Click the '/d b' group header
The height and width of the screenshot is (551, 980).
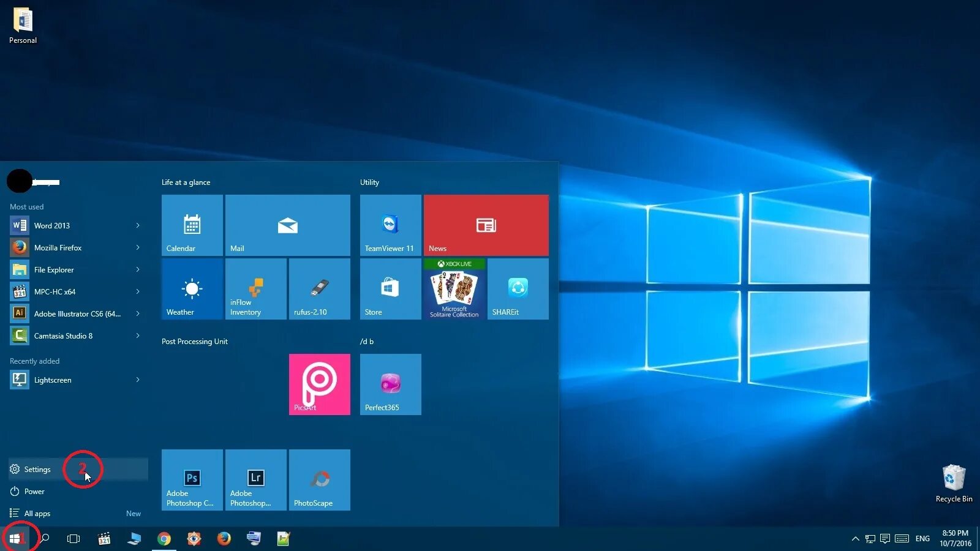pos(367,342)
